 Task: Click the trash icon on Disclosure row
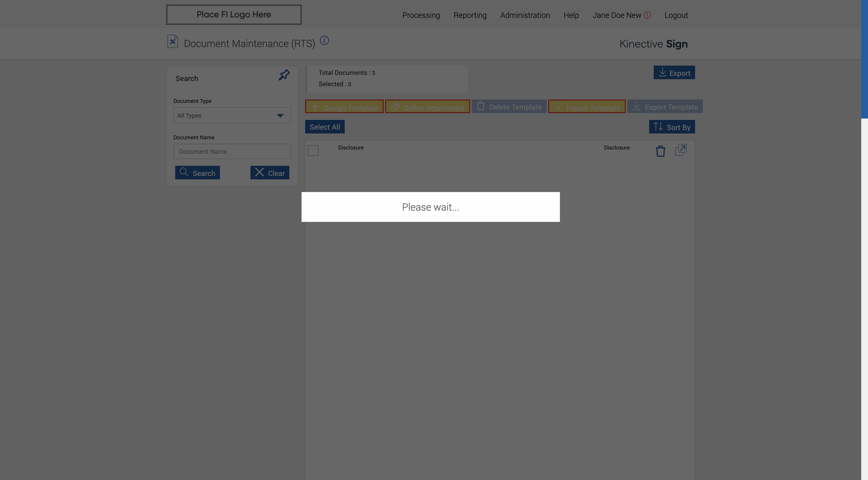[660, 151]
